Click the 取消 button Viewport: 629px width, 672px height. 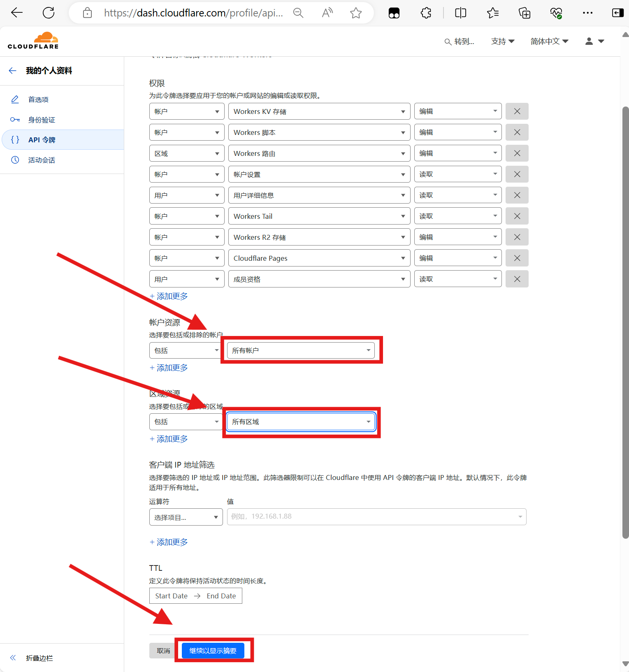click(163, 651)
